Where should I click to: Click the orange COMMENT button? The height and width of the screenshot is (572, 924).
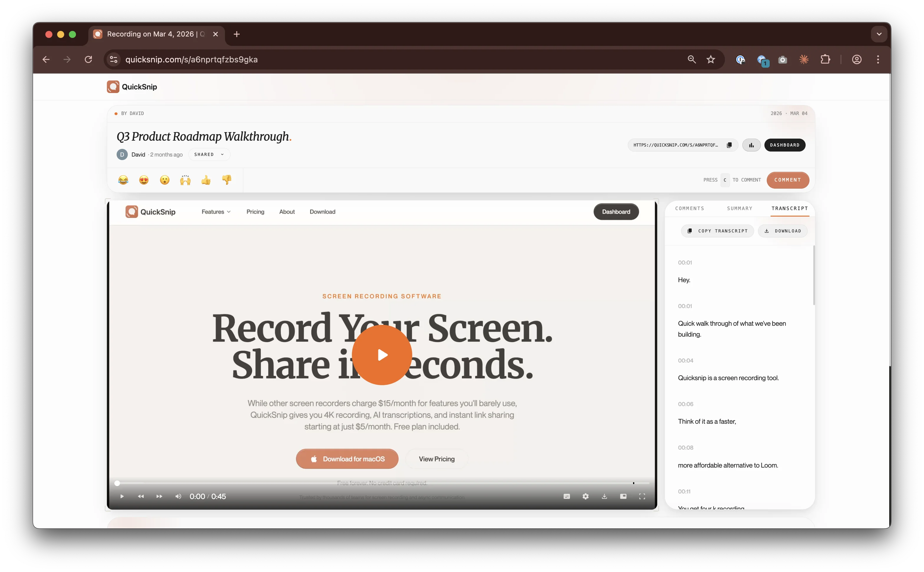[788, 180]
